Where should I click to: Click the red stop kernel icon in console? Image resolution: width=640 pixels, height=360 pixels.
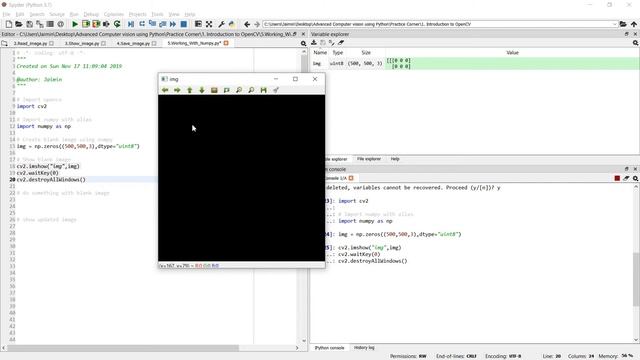[x=617, y=178]
